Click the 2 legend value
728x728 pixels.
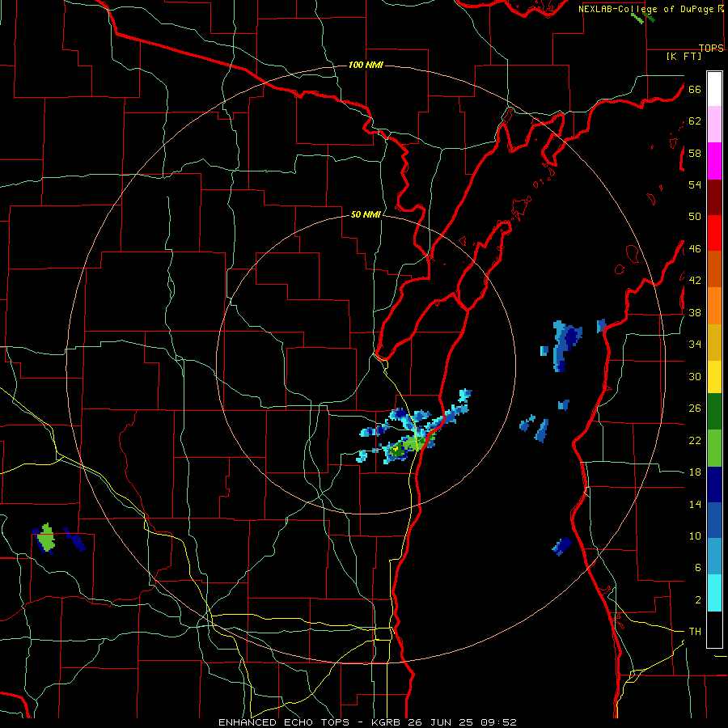[697, 600]
